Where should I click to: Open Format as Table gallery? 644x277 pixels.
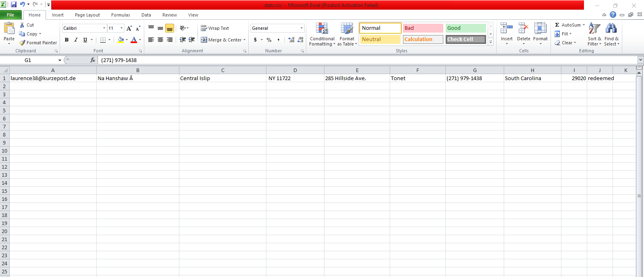[347, 34]
